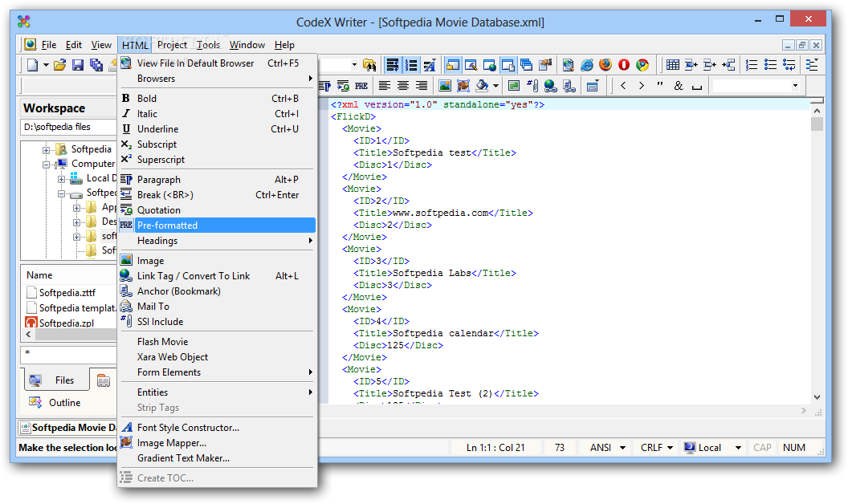This screenshot has height=504, width=848.
Task: Create a new file with toolbar icon
Action: [33, 66]
